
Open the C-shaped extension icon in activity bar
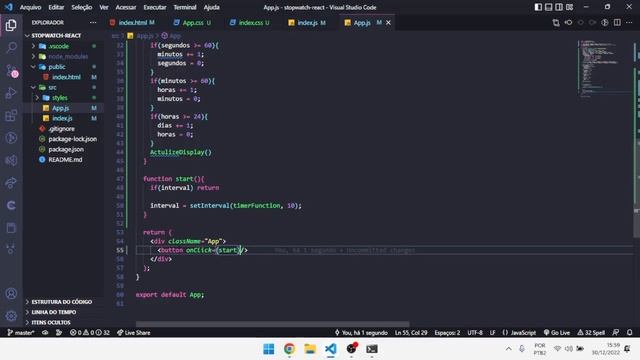pyautogui.click(x=11, y=205)
